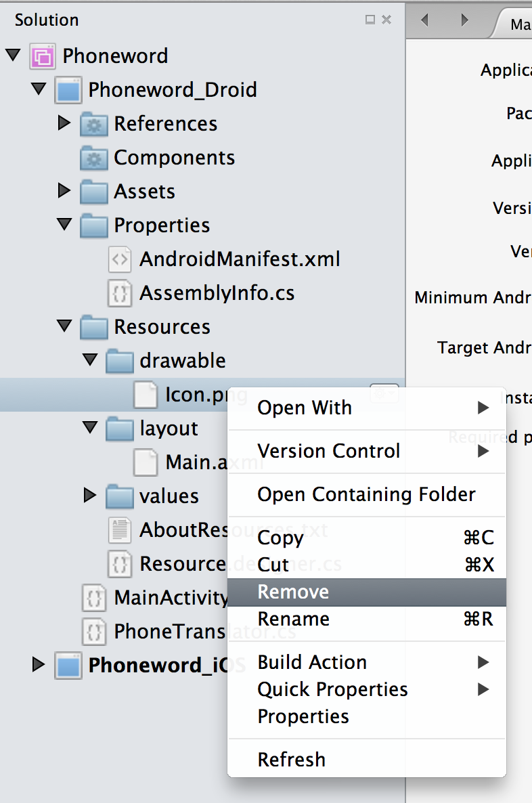Collapse the Properties folder
Viewport: 532px width, 803px height.
point(64,225)
